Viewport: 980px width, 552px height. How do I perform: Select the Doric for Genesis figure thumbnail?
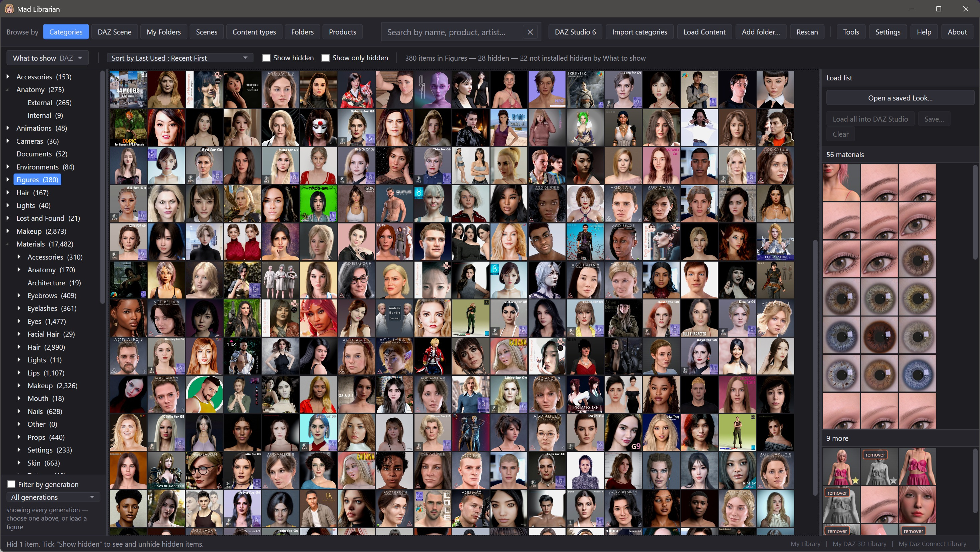128,128
